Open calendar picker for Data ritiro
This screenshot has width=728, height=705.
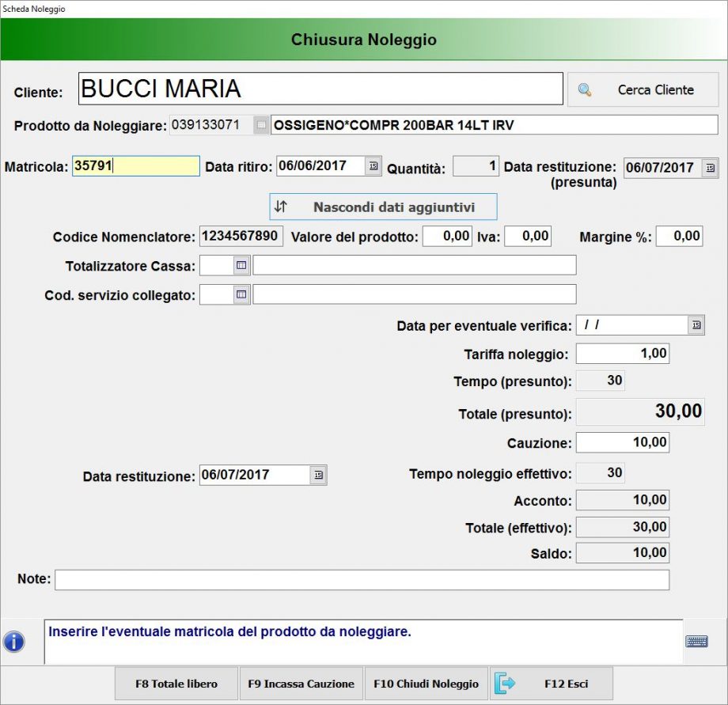[x=373, y=166]
